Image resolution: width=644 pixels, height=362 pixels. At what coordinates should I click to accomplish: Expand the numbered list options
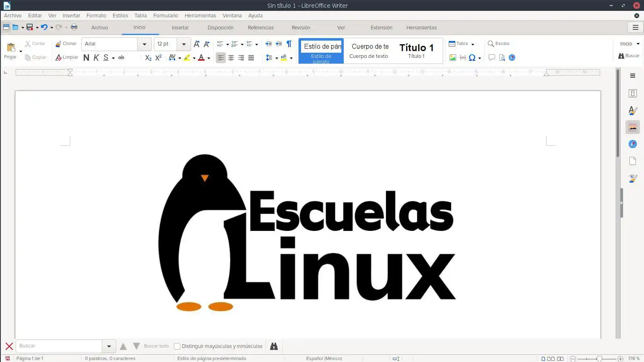pos(242,44)
